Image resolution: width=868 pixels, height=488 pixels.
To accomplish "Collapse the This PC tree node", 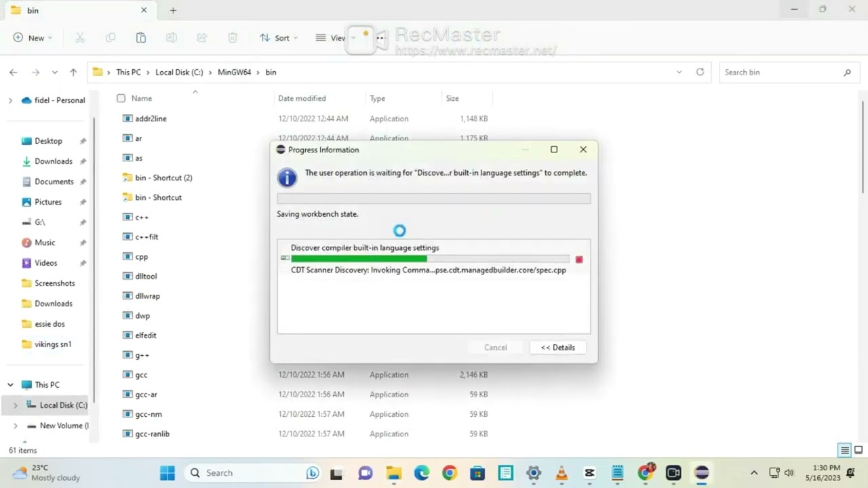I will click(x=10, y=385).
